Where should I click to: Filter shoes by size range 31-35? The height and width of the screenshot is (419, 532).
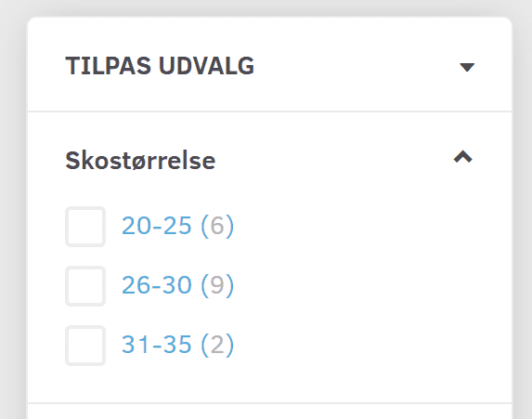coord(156,345)
